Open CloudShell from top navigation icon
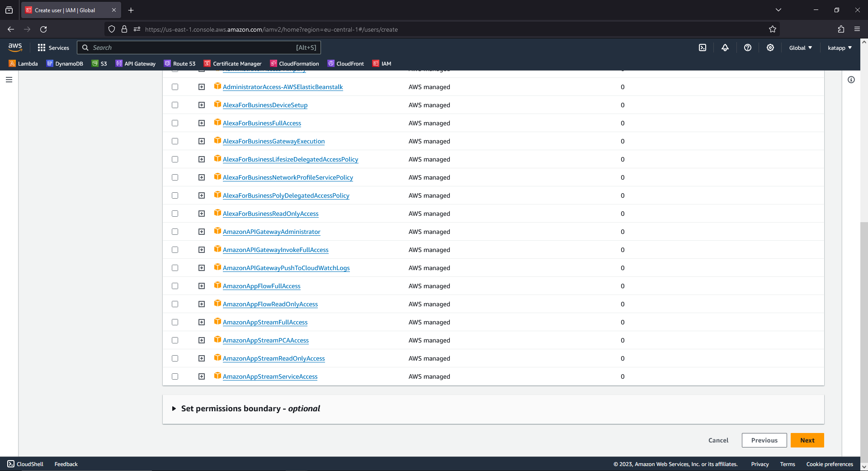This screenshot has width=868, height=471. 703,48
